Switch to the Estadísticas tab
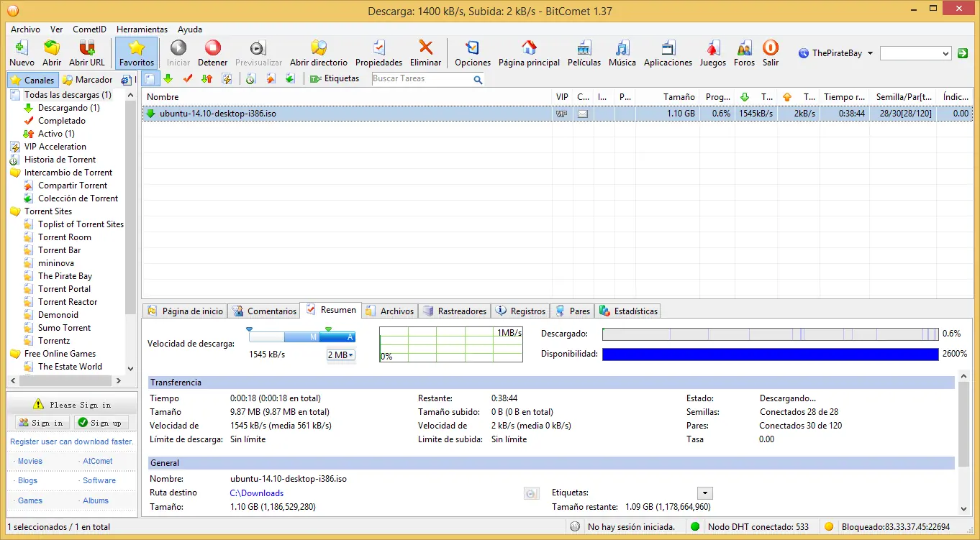This screenshot has width=980, height=540. pos(628,311)
